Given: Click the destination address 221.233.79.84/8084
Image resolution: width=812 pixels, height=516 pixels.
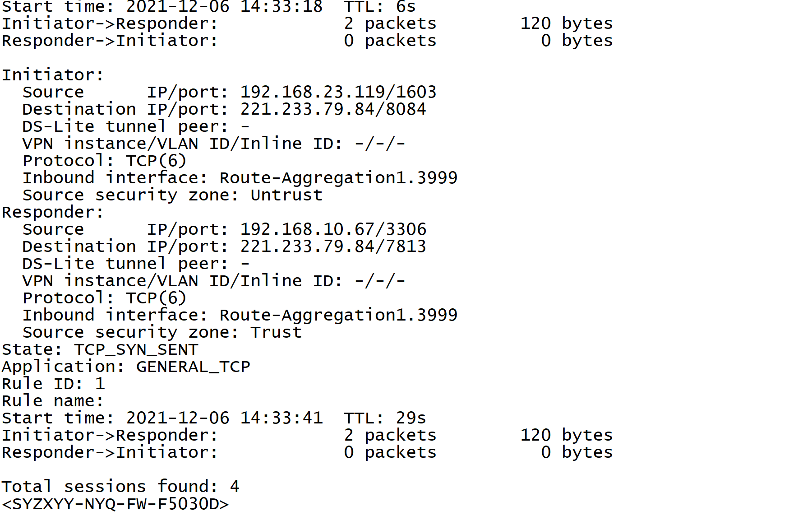Looking at the screenshot, I should pos(333,109).
